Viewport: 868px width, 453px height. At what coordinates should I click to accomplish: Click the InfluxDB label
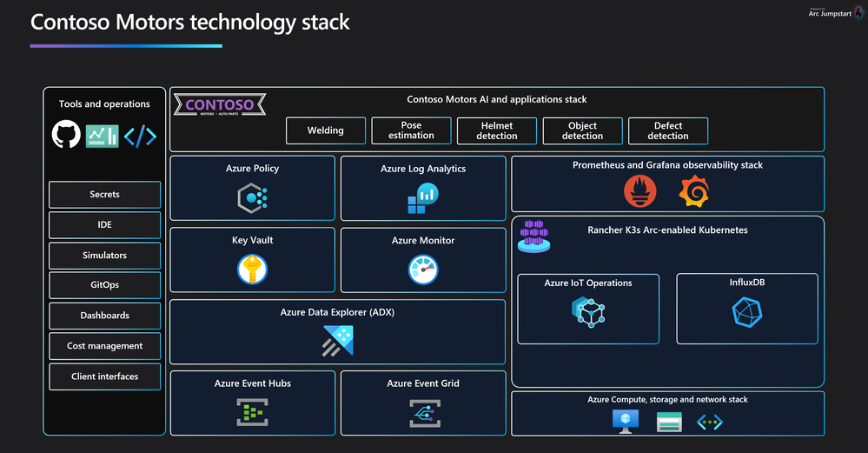[747, 283]
